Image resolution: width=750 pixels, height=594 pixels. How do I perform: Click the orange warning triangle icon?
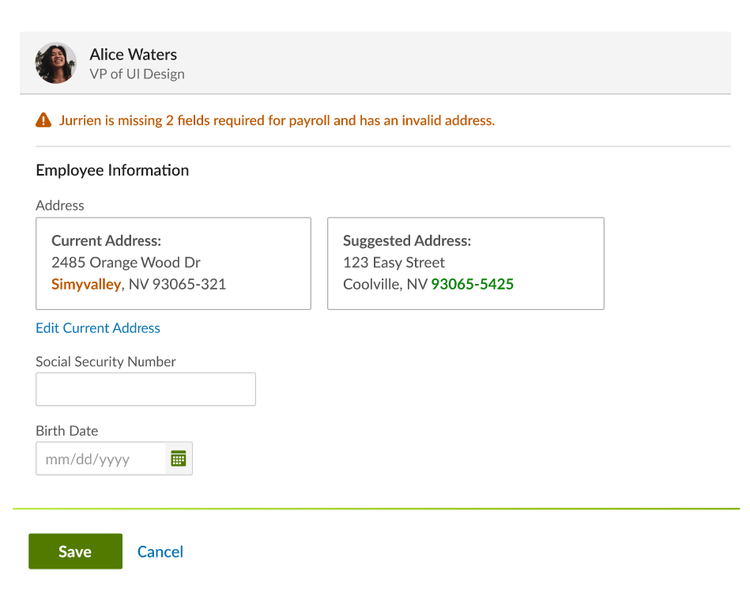click(x=44, y=120)
